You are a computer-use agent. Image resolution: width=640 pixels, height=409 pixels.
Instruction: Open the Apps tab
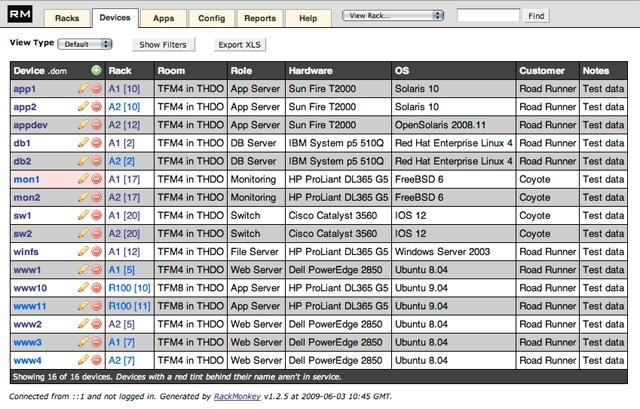click(163, 18)
